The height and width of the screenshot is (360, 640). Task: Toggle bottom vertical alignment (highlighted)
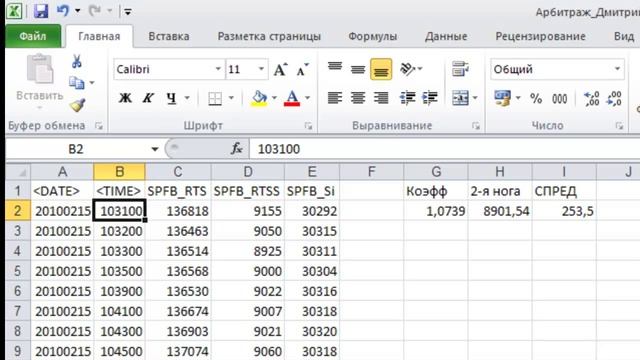coord(381,69)
